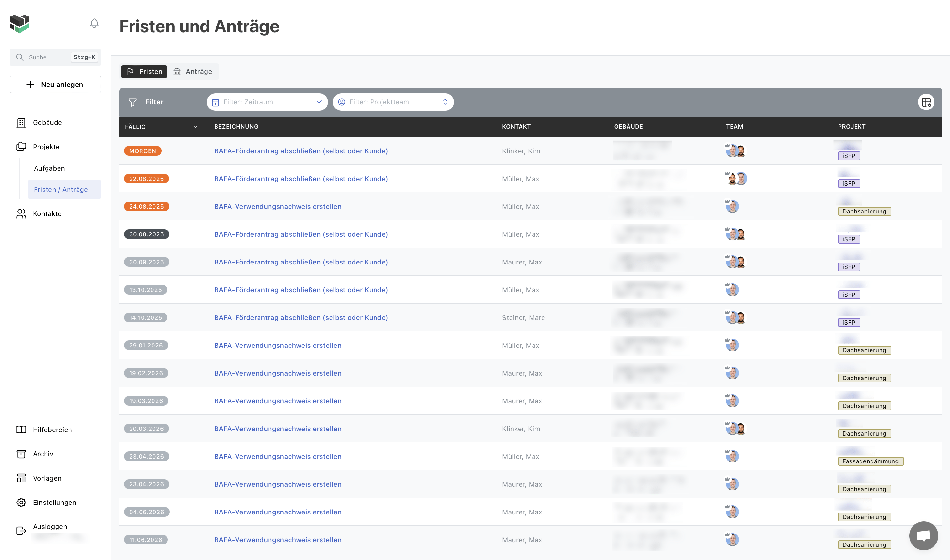Click the Ausloggen exit icon
The height and width of the screenshot is (560, 950).
tap(21, 531)
